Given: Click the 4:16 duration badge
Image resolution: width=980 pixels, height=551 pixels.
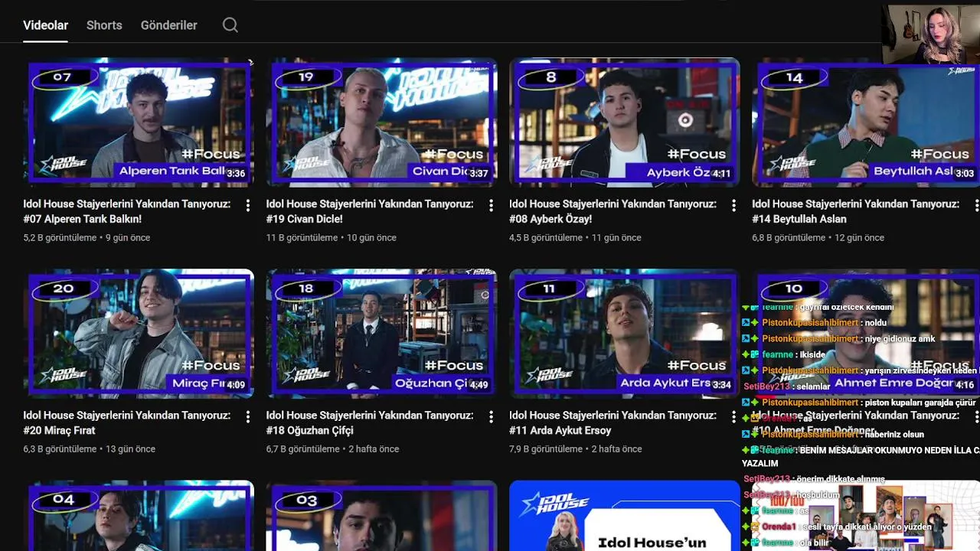Looking at the screenshot, I should coord(965,385).
